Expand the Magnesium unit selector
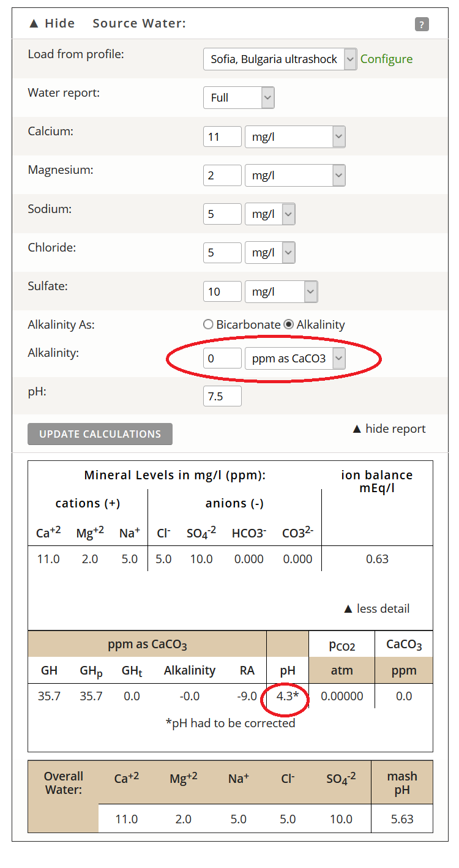This screenshot has width=459, height=868. tap(295, 176)
